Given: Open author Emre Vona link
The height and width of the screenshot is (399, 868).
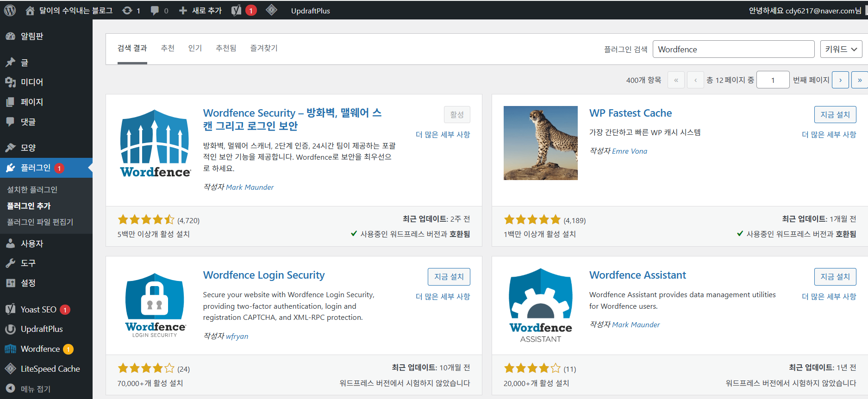Looking at the screenshot, I should click(630, 151).
